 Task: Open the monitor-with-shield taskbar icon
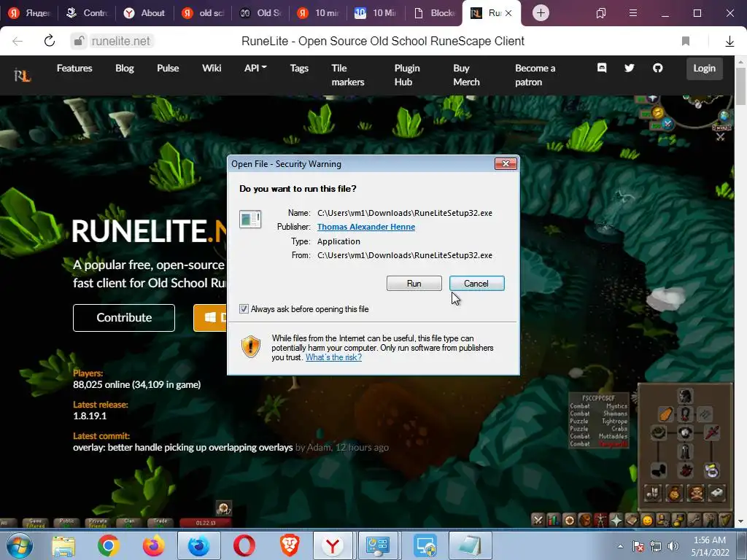tap(424, 545)
